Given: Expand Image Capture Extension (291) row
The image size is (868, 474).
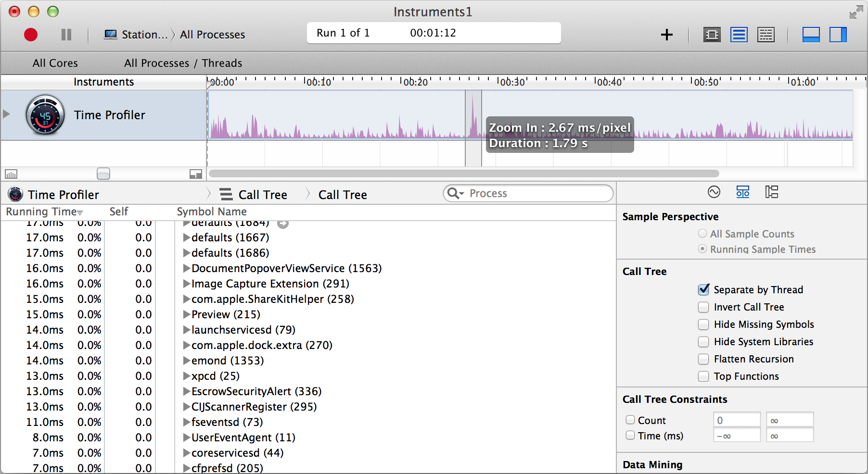Looking at the screenshot, I should [186, 284].
